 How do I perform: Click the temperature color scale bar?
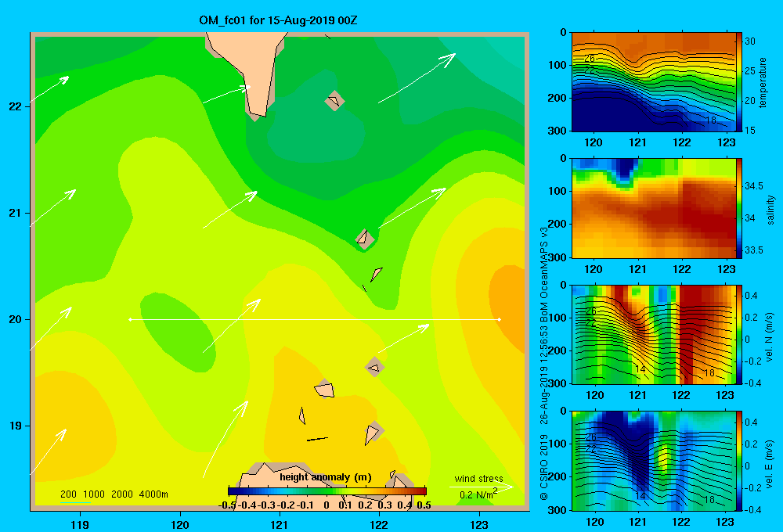pos(739,82)
